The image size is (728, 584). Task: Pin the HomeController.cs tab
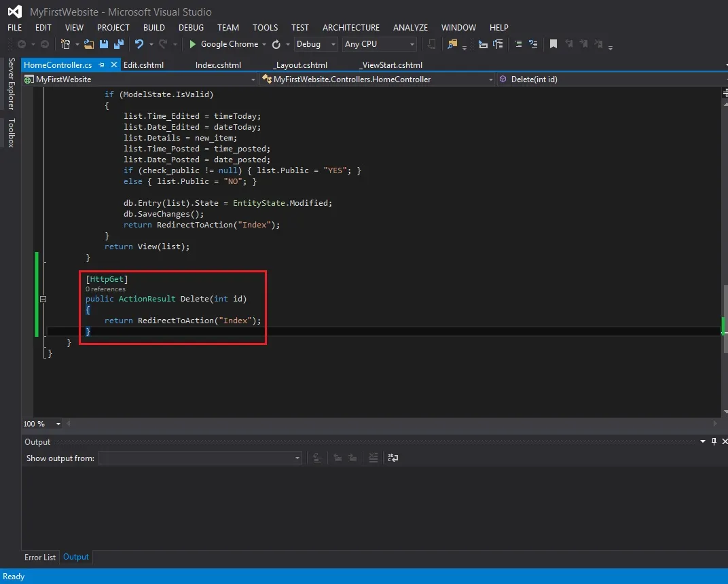(x=101, y=65)
